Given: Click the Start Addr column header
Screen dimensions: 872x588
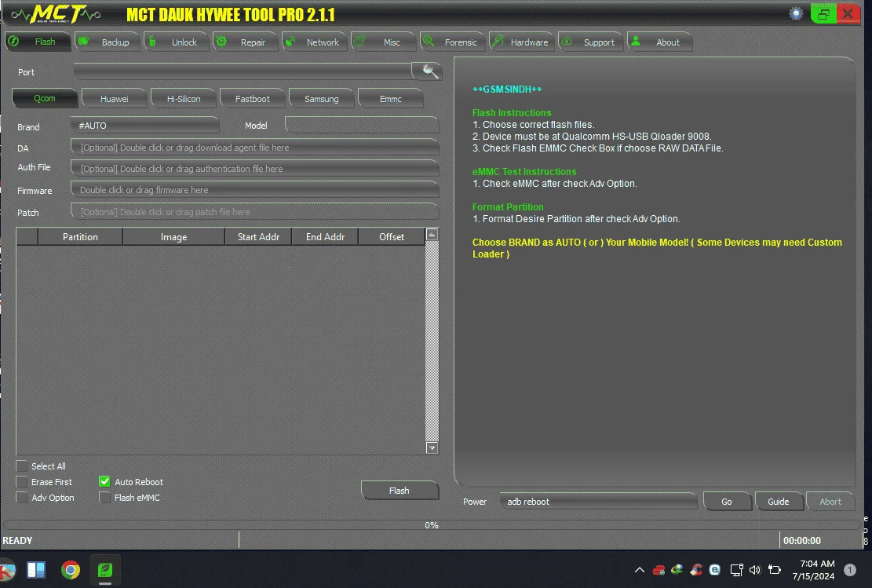Looking at the screenshot, I should coord(258,237).
